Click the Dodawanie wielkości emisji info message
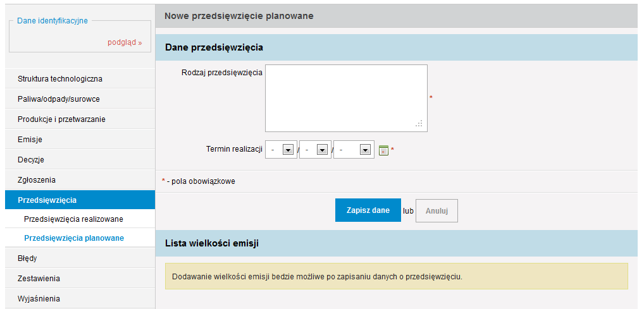This screenshot has height=309, width=644. coord(397,276)
